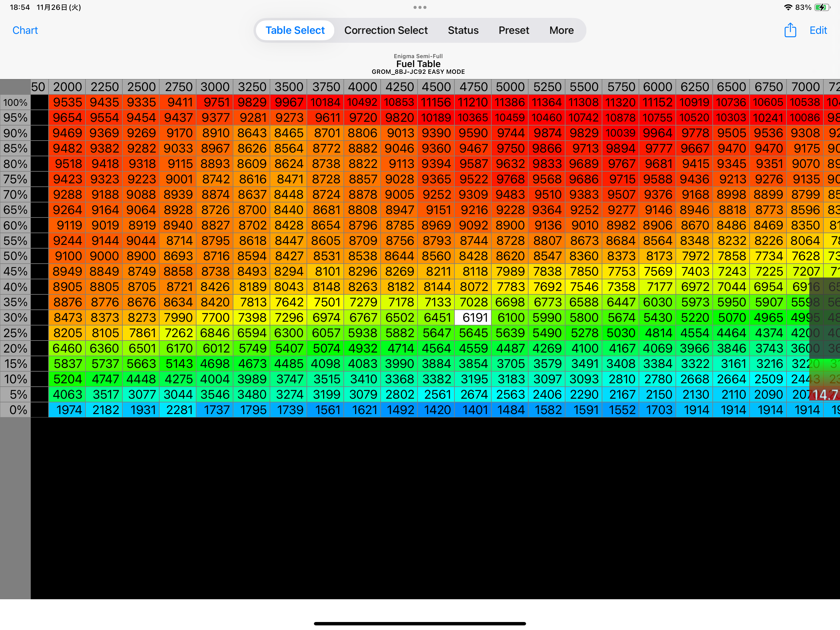The height and width of the screenshot is (630, 840).
Task: Tap the three-dot multitasking icon
Action: tap(420, 7)
